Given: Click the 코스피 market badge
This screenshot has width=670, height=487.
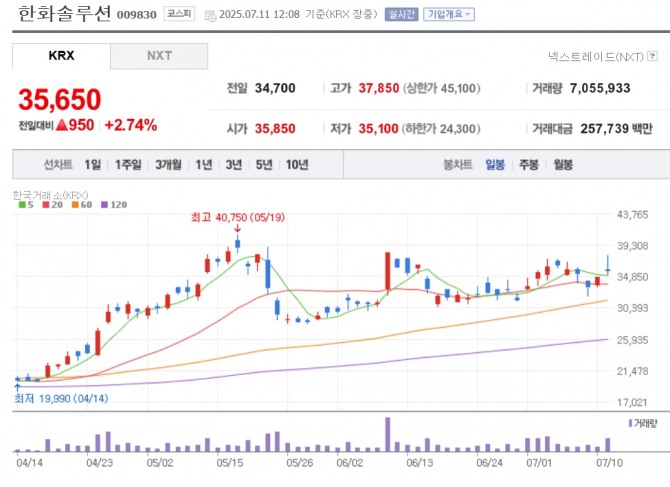Looking at the screenshot, I should pos(181,15).
